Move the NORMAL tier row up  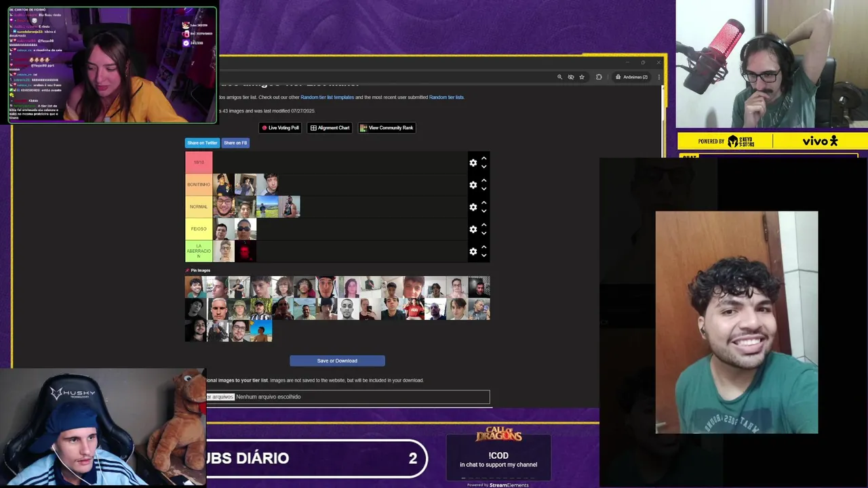(x=484, y=203)
